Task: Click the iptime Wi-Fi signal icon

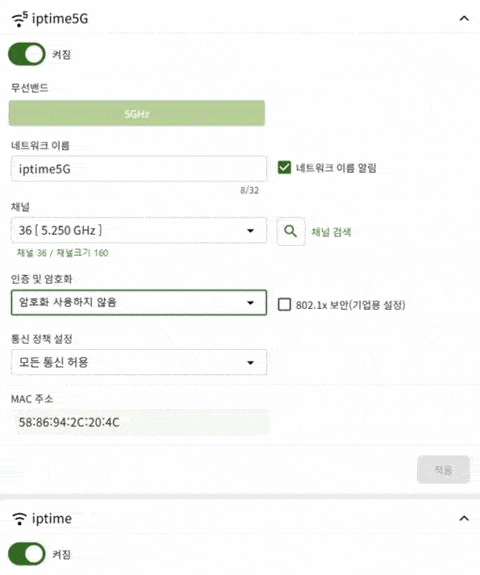Action: point(19,519)
